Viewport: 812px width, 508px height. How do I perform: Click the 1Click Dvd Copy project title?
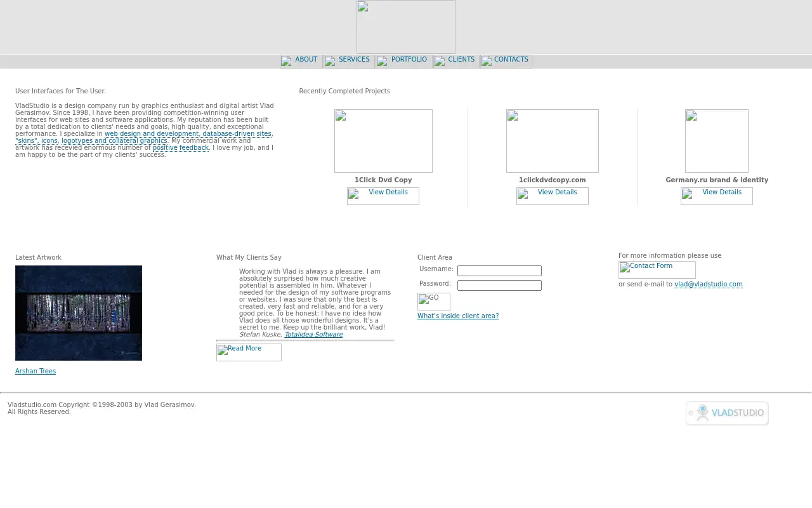tap(383, 180)
